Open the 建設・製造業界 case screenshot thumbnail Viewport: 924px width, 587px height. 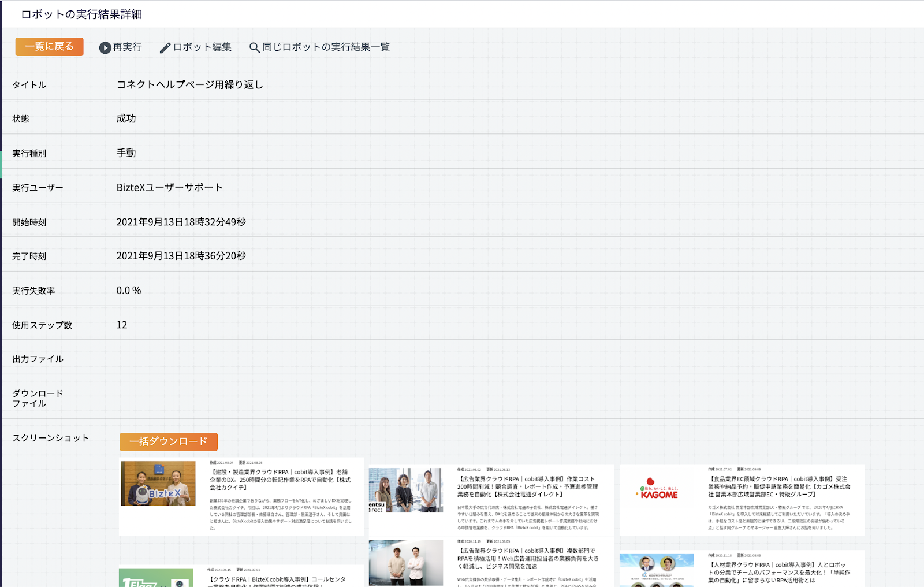(241, 496)
